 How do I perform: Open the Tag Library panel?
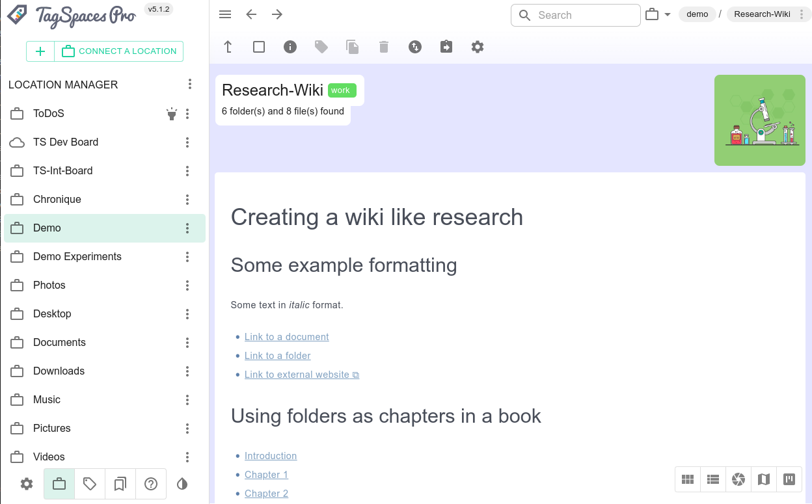coord(90,484)
